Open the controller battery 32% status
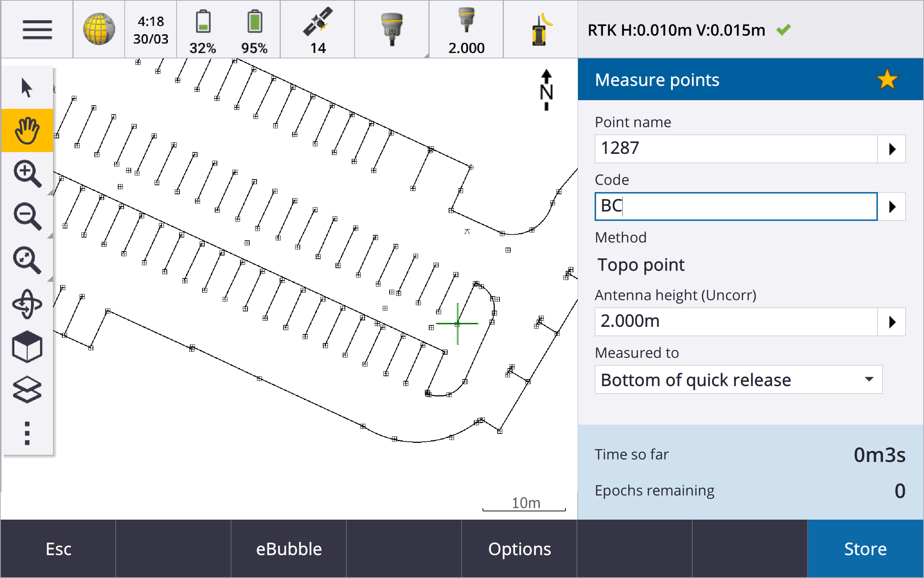The width and height of the screenshot is (924, 578). [x=203, y=31]
